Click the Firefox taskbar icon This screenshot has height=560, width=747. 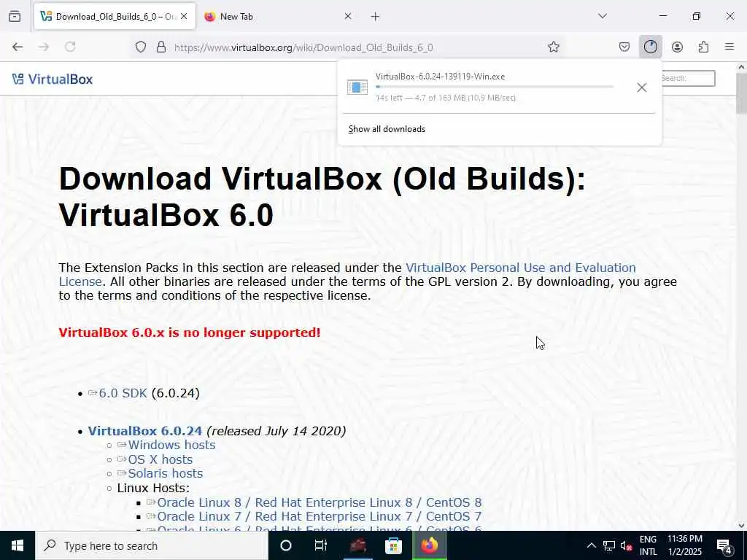pyautogui.click(x=429, y=545)
